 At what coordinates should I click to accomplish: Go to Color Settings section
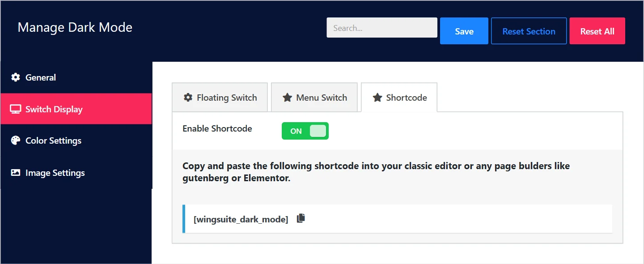click(x=76, y=141)
